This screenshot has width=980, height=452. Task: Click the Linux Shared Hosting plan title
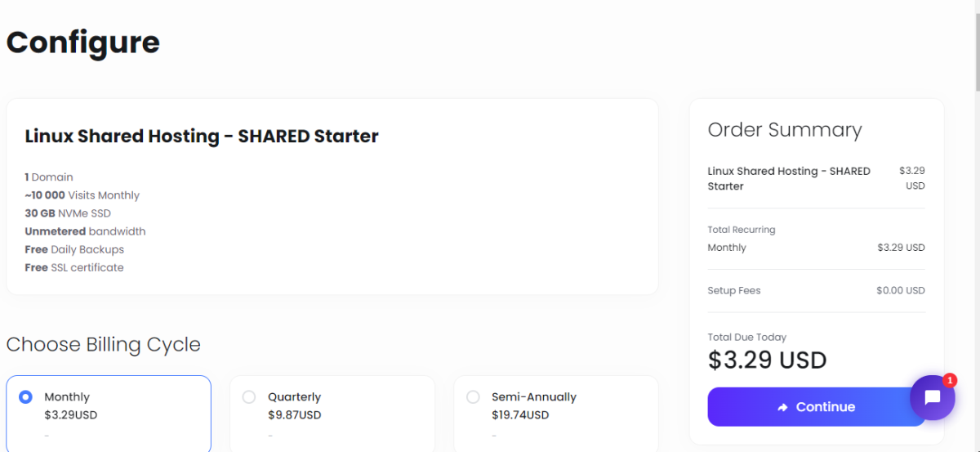[202, 136]
